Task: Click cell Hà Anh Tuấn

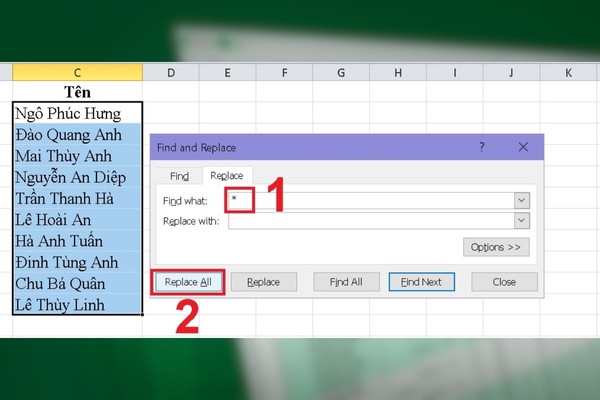Action: 77,240
